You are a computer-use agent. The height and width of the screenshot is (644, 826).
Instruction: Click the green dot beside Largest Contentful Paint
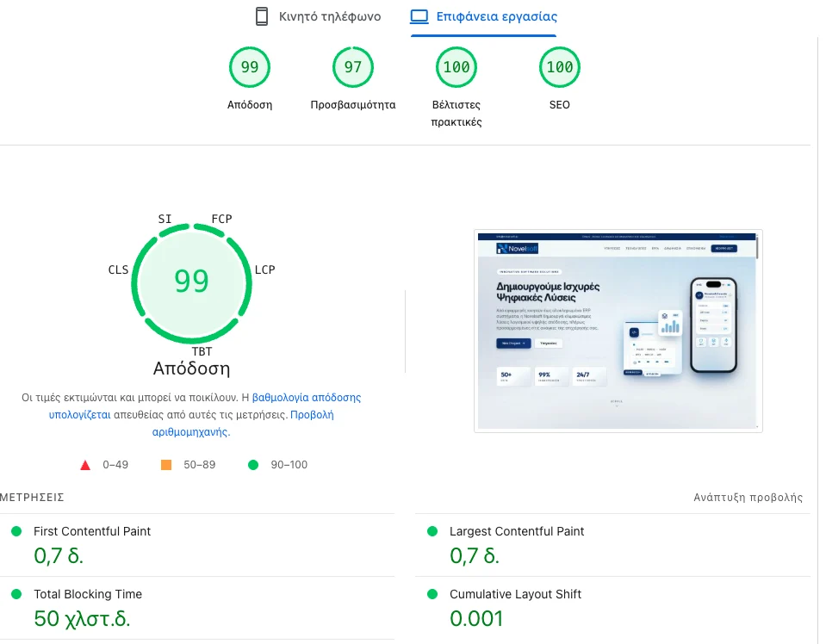pos(432,531)
